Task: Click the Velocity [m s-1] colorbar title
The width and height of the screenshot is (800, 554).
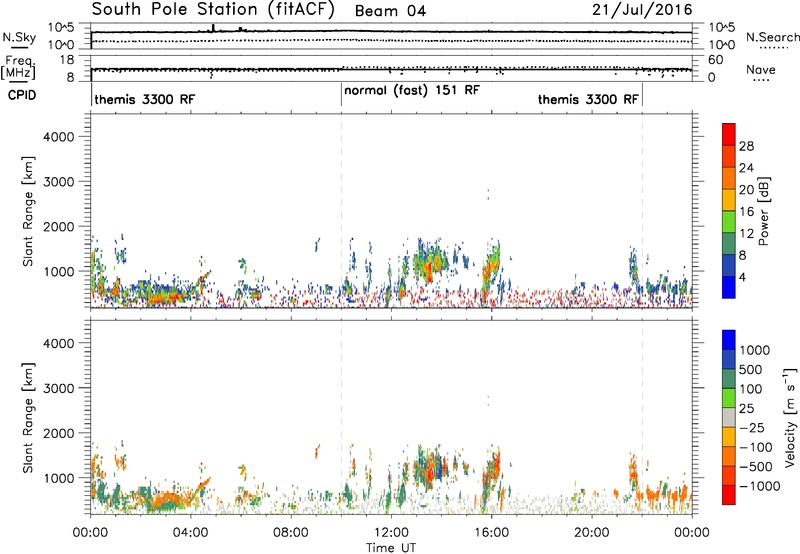Action: (790, 417)
